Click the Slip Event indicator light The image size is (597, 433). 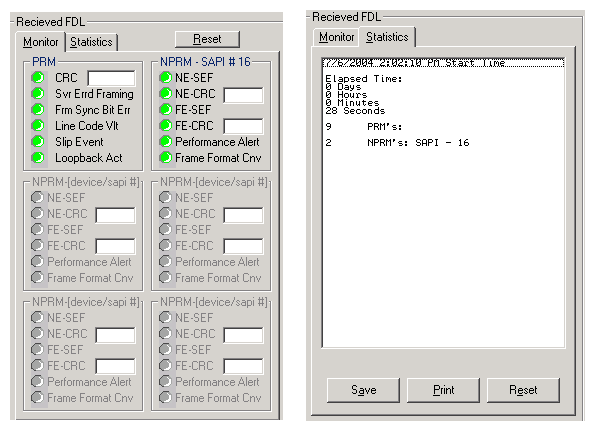coord(38,142)
